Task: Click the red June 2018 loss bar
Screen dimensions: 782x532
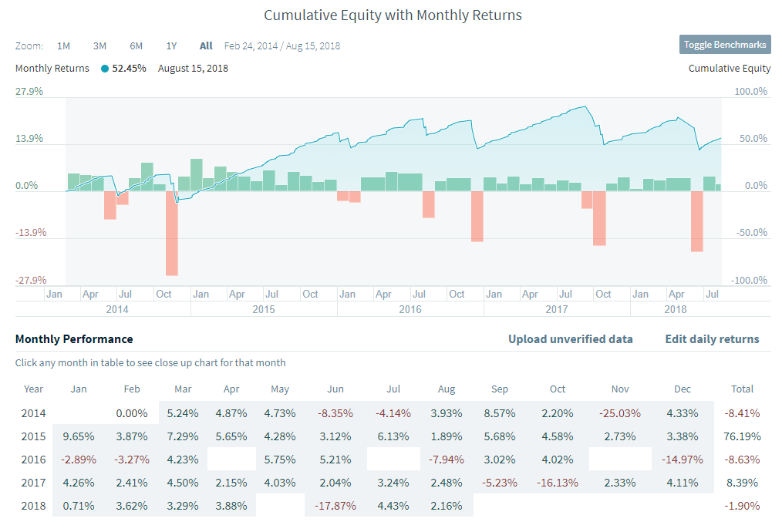Action: tap(697, 221)
